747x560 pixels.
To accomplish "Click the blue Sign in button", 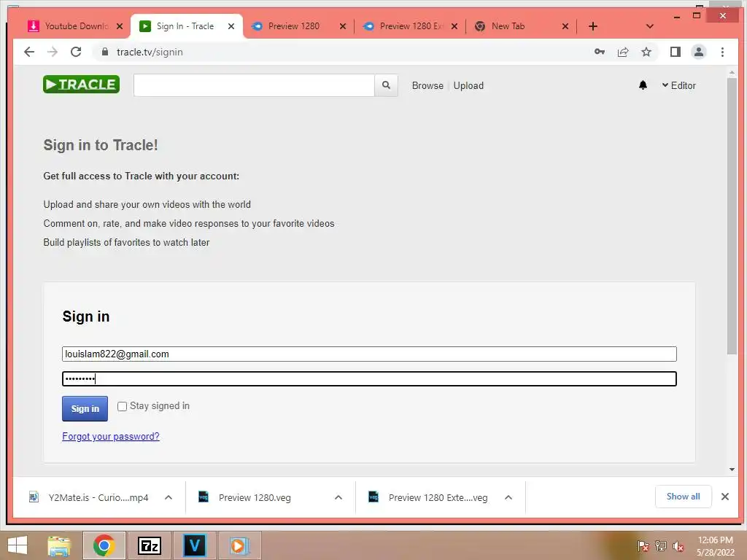I will pyautogui.click(x=85, y=408).
